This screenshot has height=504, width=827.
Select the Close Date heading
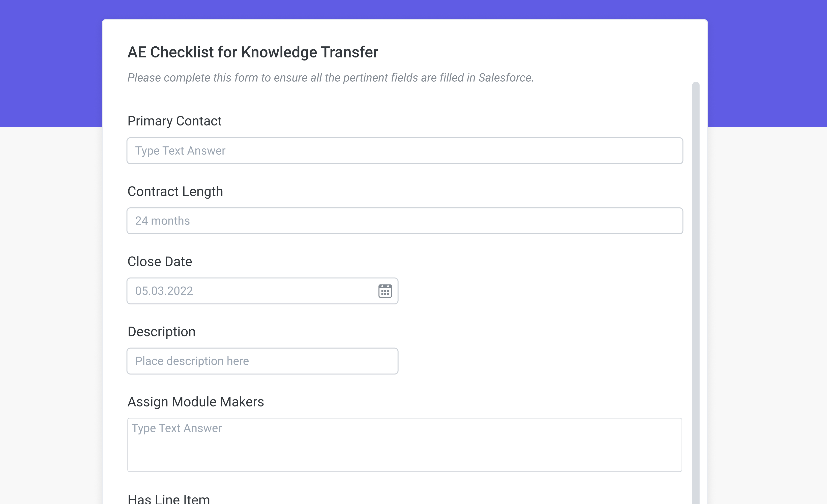click(x=160, y=261)
